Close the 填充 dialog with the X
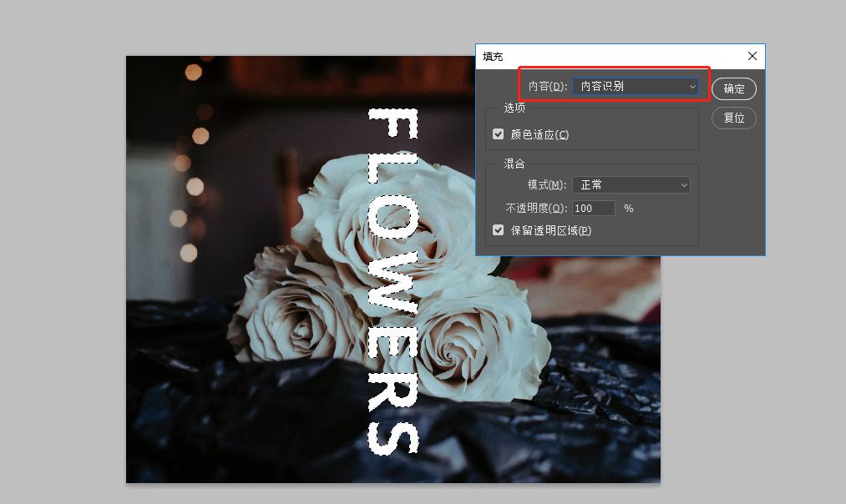Image resolution: width=846 pixels, height=504 pixels. [x=751, y=56]
